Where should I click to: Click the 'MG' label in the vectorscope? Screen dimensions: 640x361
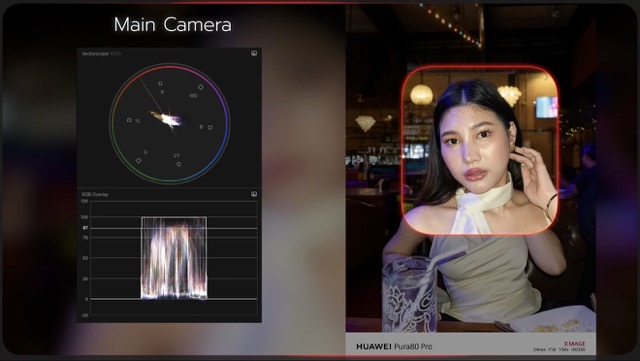pos(193,96)
